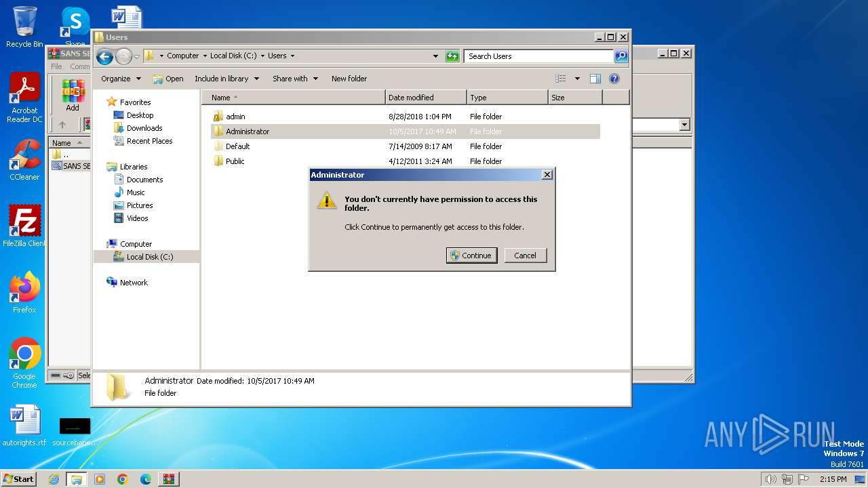Image resolution: width=868 pixels, height=488 pixels.
Task: Open CCleaner desktop icon
Action: point(24,160)
